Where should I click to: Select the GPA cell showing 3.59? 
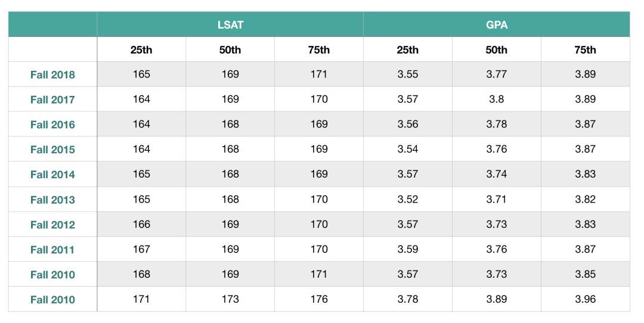[x=408, y=249]
